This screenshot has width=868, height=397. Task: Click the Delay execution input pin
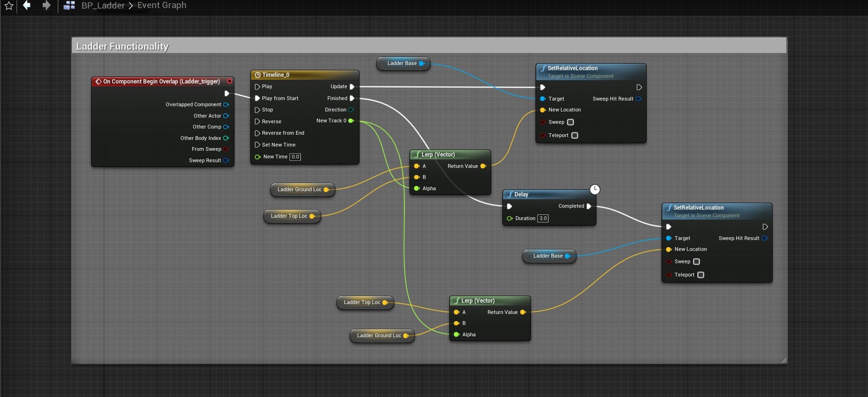509,206
